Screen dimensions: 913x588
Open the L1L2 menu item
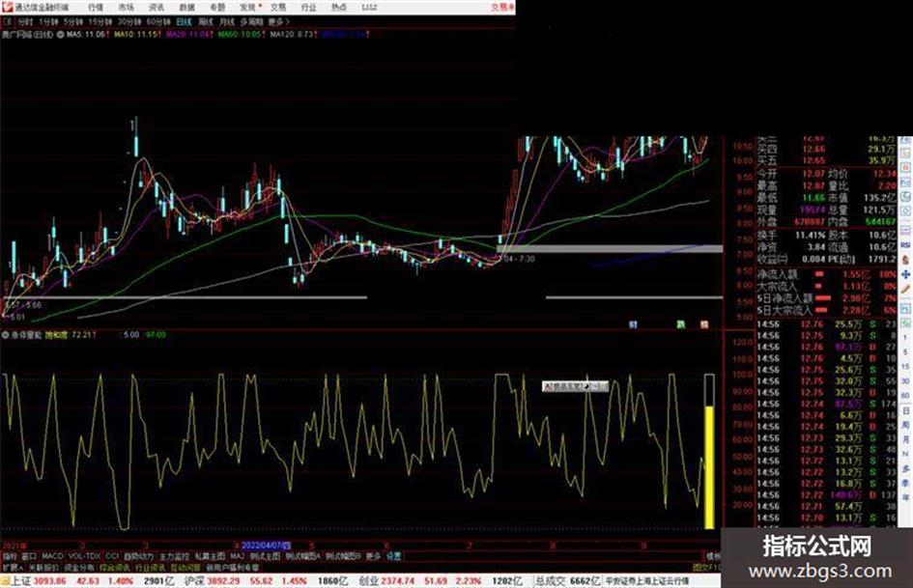coord(369,8)
